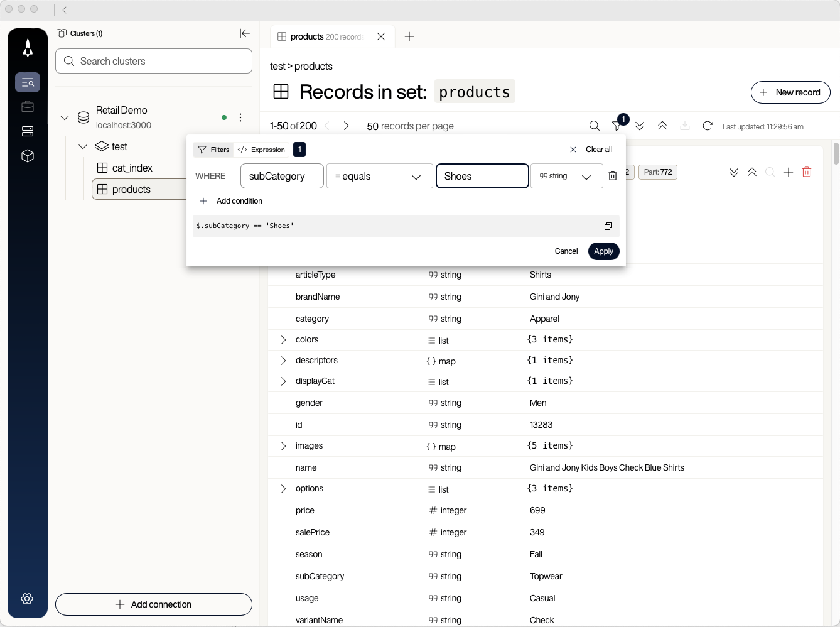Click the refresh records icon
The height and width of the screenshot is (627, 840).
[x=708, y=126]
